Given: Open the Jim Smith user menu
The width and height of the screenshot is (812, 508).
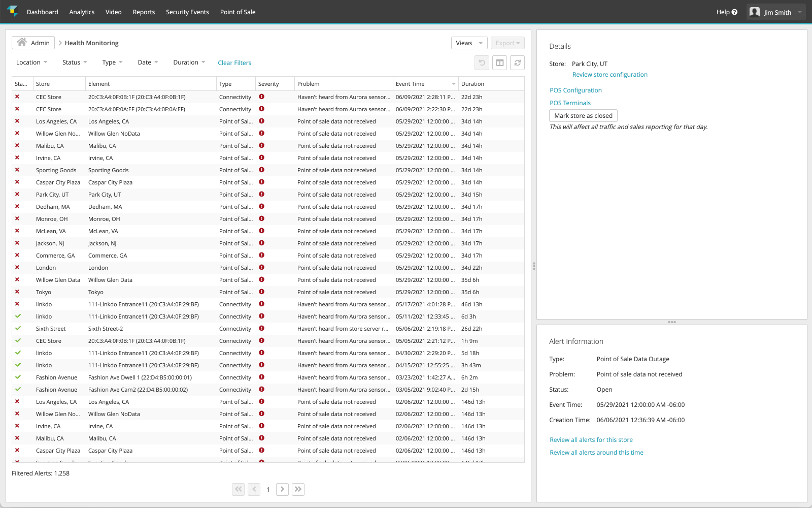Looking at the screenshot, I should click(776, 12).
